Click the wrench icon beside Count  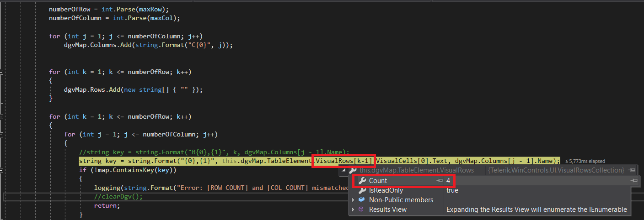[362, 181]
